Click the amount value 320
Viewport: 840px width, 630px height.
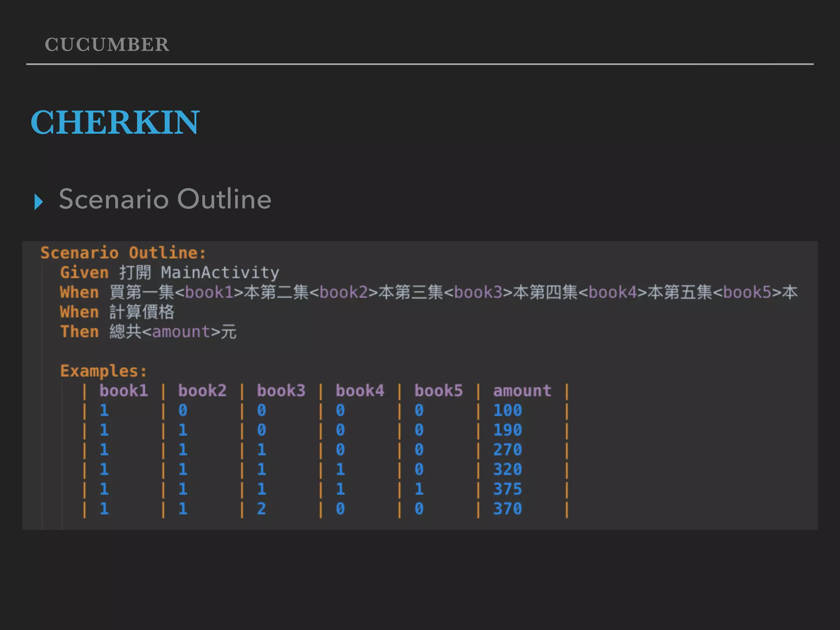(507, 470)
